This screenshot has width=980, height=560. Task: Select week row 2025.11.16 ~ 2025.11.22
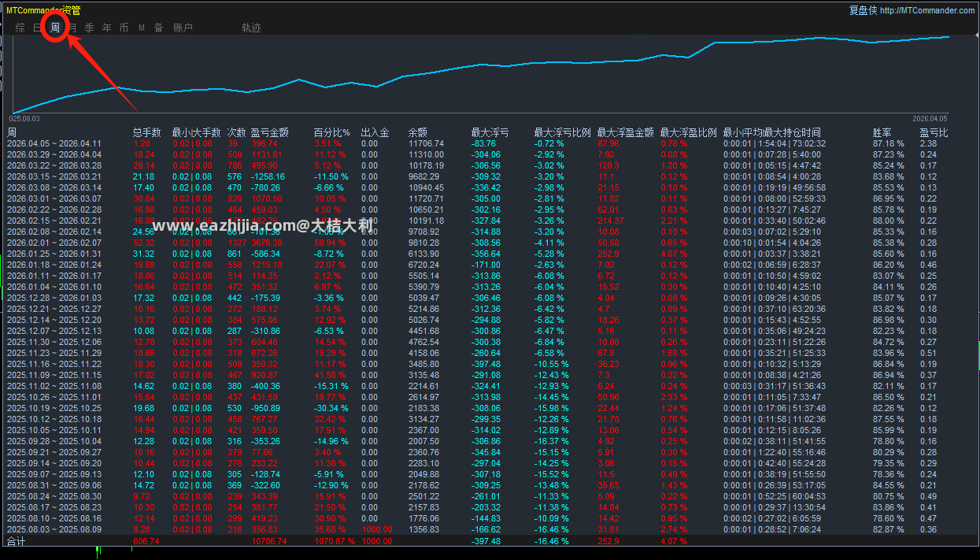click(x=490, y=364)
